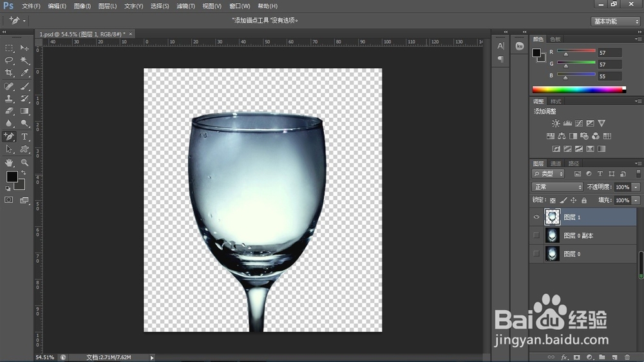This screenshot has height=362, width=644.
Task: Hide 图层 1 with its eye icon
Action: pos(536,217)
